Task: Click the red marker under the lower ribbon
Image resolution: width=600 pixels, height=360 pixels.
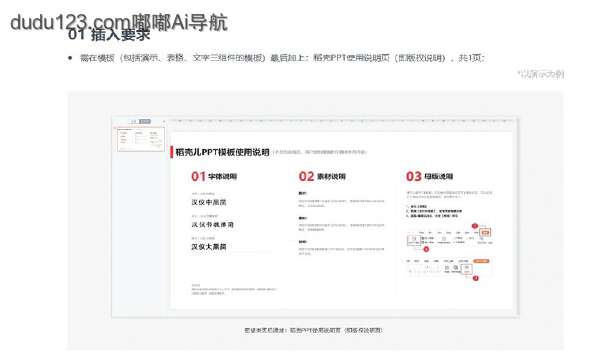Action: 476,278
